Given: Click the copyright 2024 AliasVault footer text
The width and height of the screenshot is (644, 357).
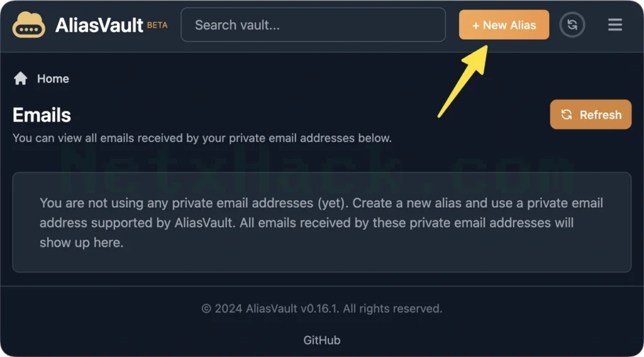Looking at the screenshot, I should (x=321, y=308).
